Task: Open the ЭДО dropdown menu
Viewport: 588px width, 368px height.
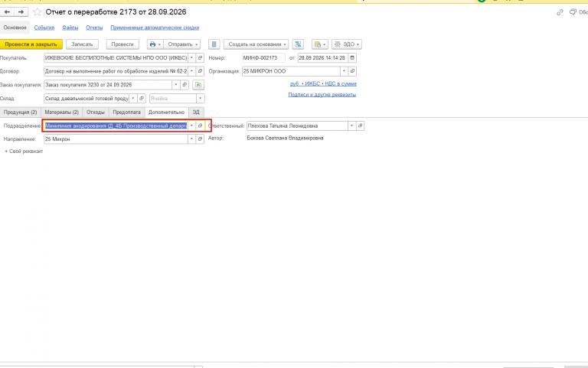Action: pos(347,44)
